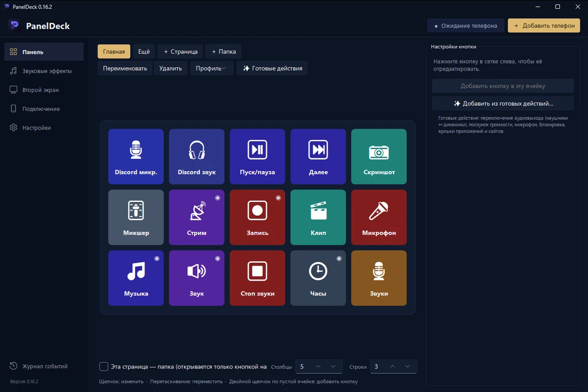Screen dimensions: 588x392
Task: Click the Запись record tile
Action: point(257,217)
